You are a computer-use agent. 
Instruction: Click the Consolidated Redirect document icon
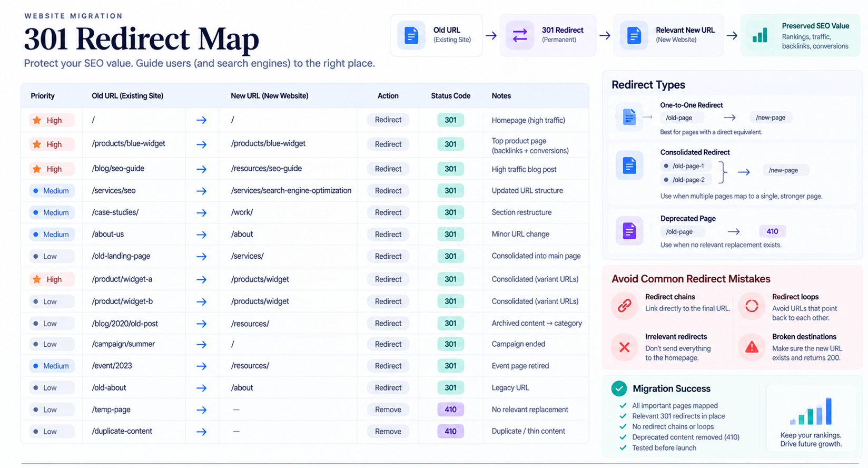tap(629, 165)
